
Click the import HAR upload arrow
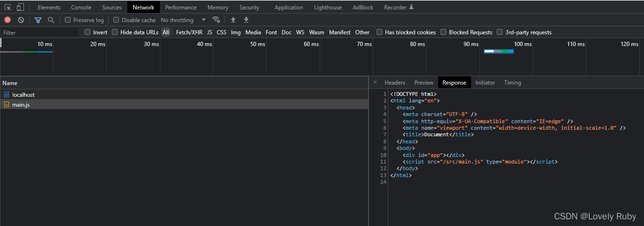coord(233,20)
